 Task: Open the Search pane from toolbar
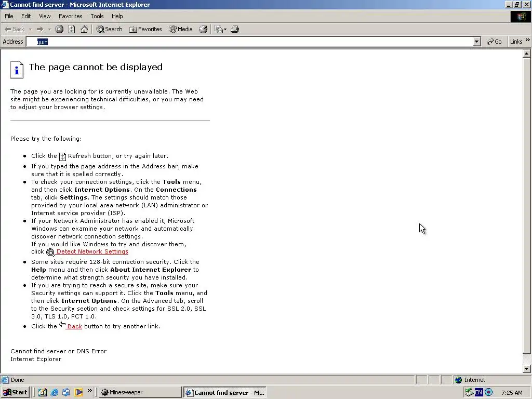[x=109, y=29]
